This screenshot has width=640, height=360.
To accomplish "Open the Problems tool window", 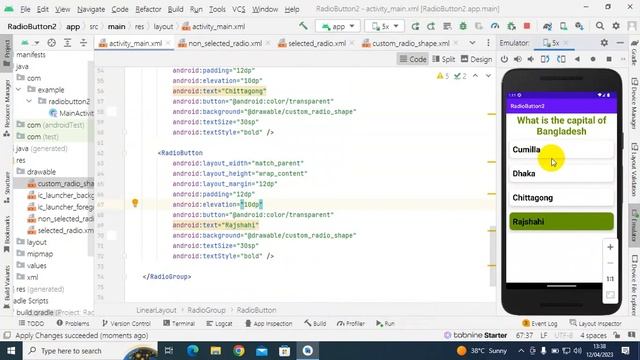I will click(x=73, y=323).
